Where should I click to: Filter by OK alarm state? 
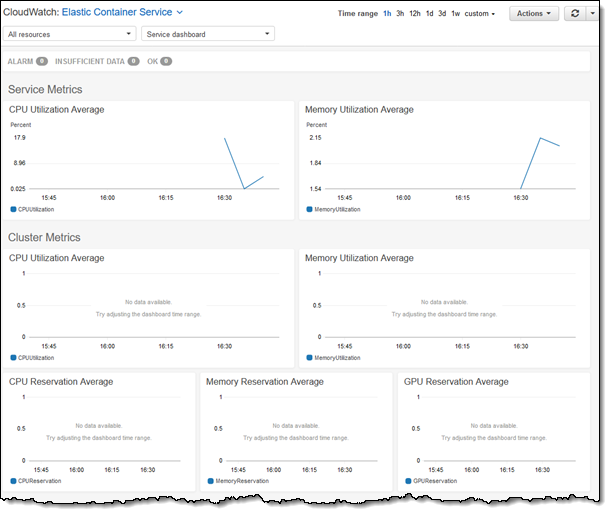tap(159, 61)
